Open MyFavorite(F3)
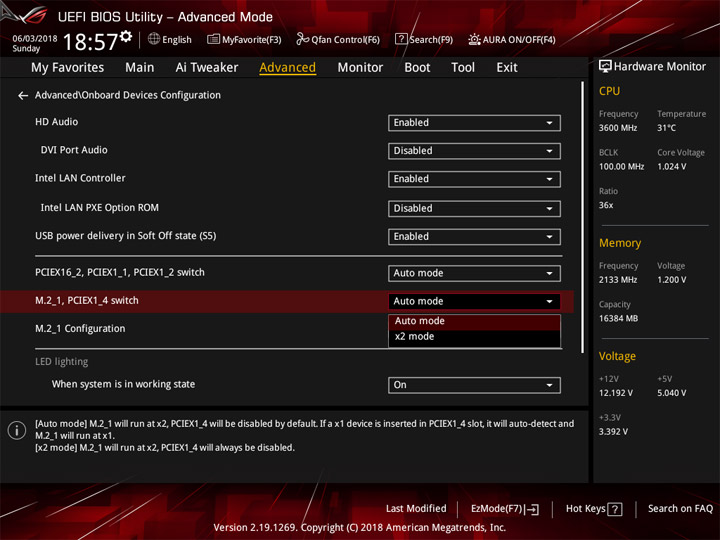720x540 pixels. (x=244, y=39)
